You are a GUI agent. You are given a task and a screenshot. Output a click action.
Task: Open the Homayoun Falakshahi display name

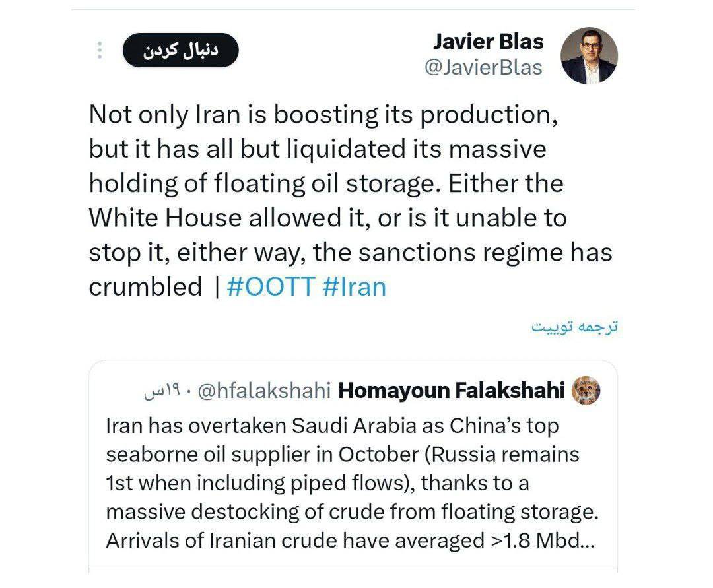[451, 391]
